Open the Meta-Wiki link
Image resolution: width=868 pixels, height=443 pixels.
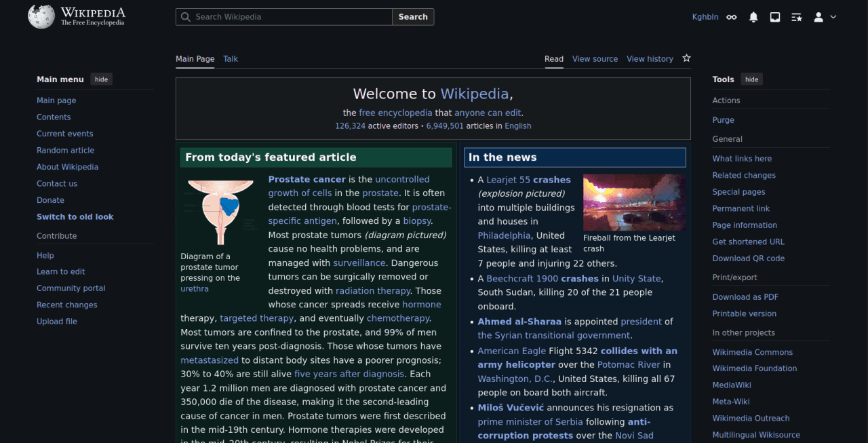731,402
